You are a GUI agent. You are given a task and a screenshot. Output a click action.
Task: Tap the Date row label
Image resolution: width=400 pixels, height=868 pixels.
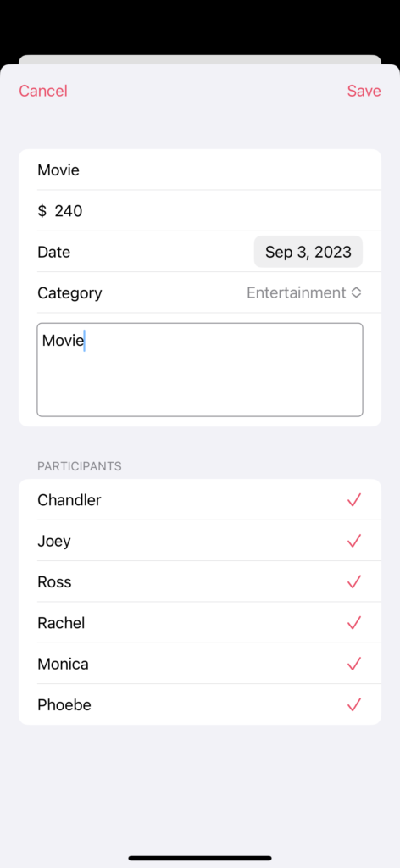pyautogui.click(x=53, y=252)
